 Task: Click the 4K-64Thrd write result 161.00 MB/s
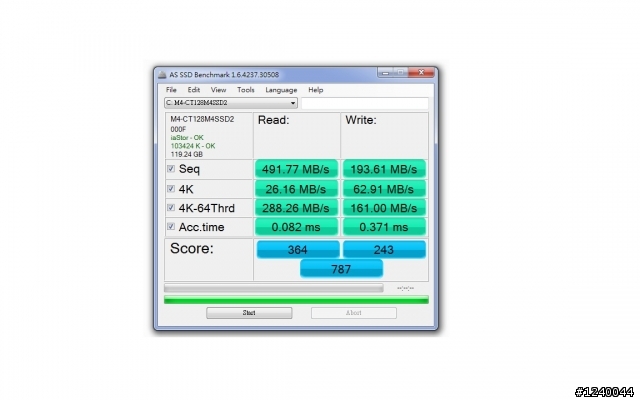tap(384, 208)
